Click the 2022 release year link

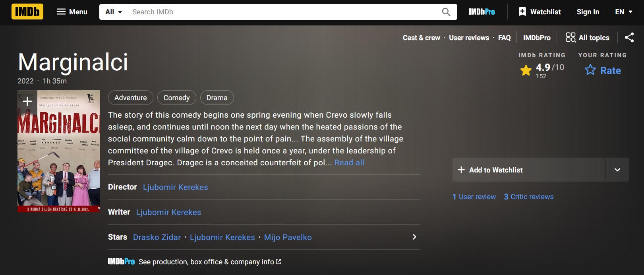click(x=25, y=81)
